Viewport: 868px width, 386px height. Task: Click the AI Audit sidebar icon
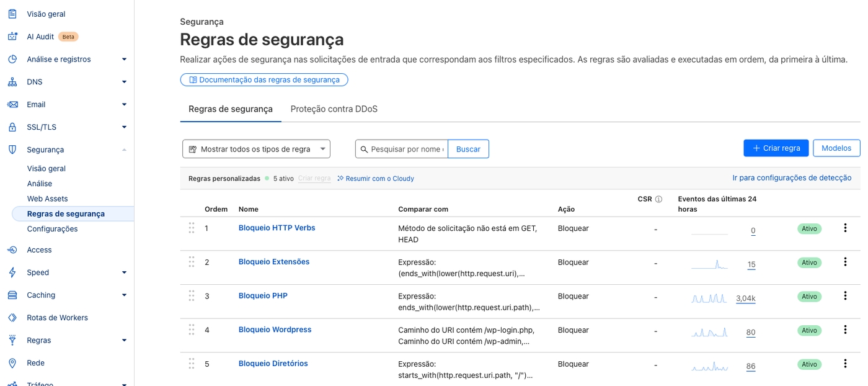[x=12, y=37]
